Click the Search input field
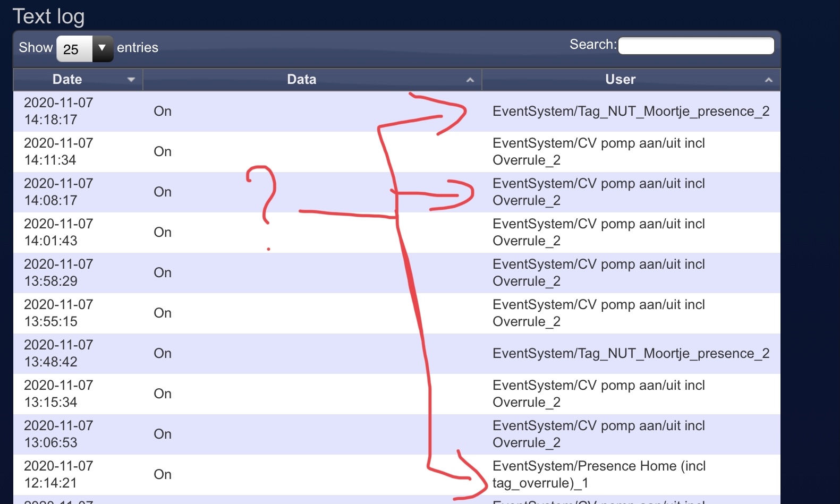This screenshot has height=504, width=840. pyautogui.click(x=696, y=46)
